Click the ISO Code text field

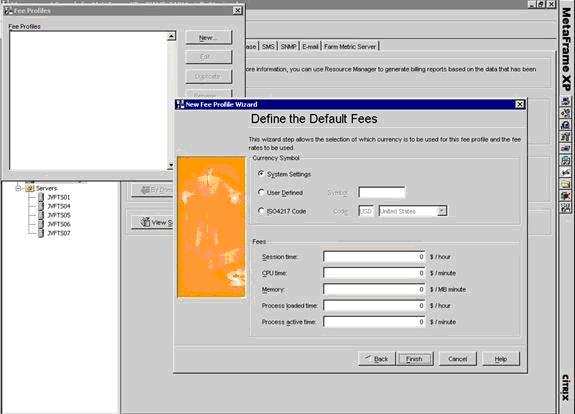click(366, 211)
